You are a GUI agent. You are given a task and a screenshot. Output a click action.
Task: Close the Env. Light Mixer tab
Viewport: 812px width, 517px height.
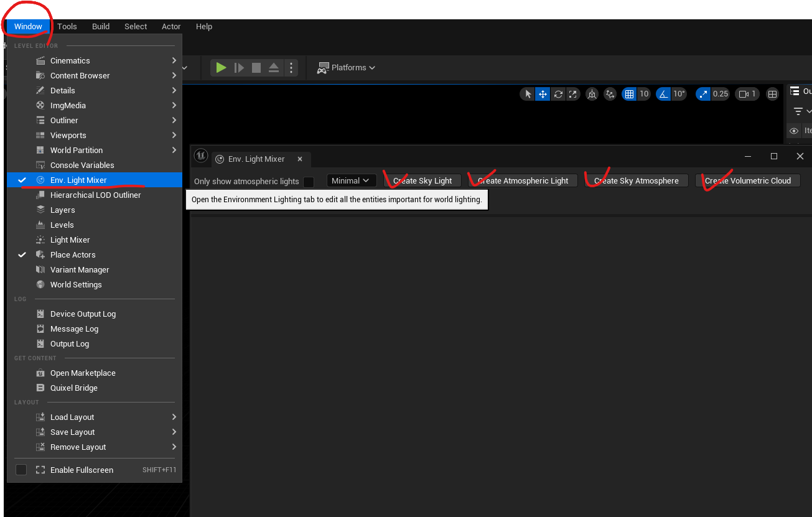click(x=299, y=159)
